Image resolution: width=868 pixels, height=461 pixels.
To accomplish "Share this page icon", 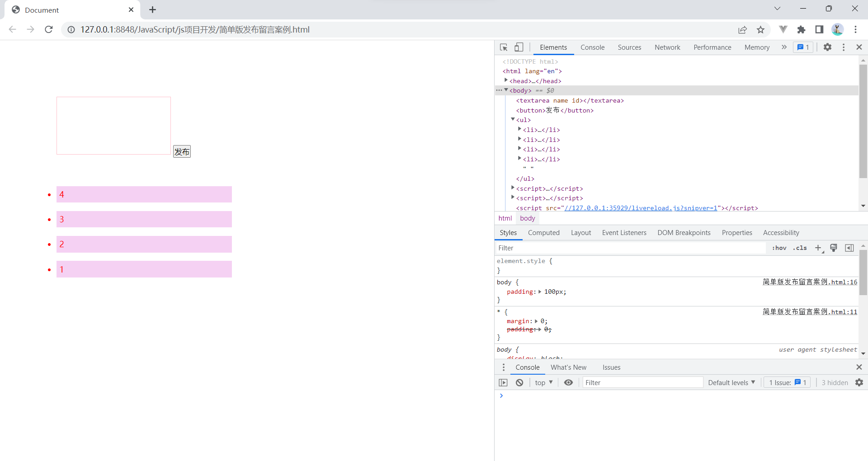I will tap(742, 30).
